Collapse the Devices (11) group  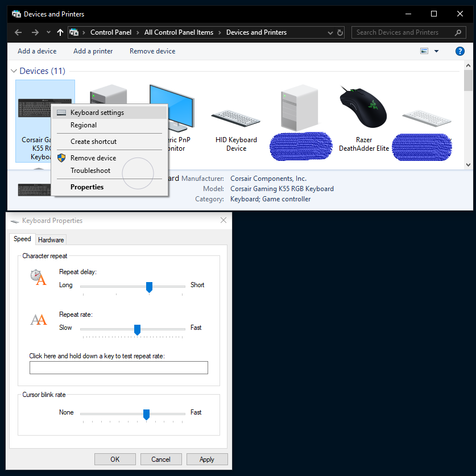[14, 71]
